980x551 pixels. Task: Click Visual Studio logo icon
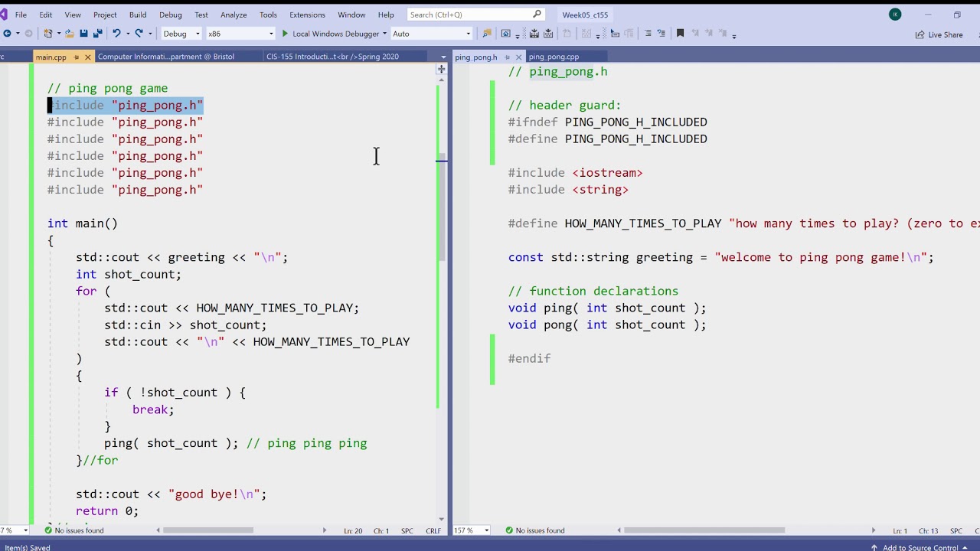[x=3, y=14]
